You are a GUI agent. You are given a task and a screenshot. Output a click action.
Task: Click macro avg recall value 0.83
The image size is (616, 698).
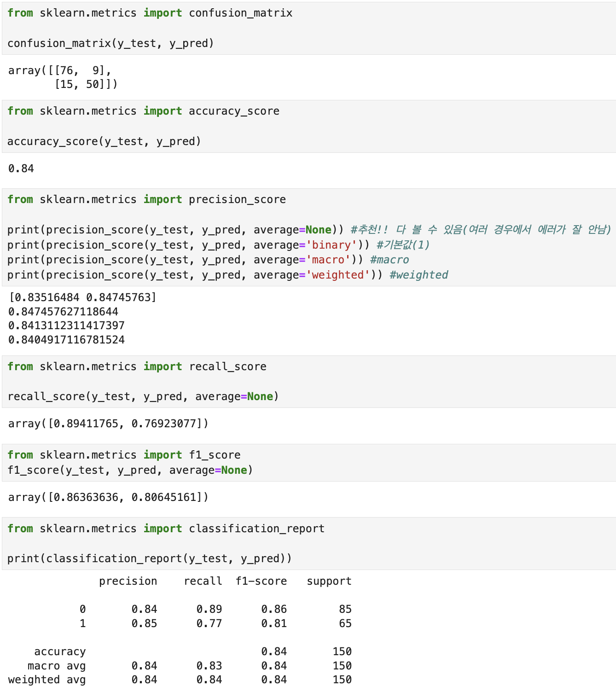coord(209,666)
